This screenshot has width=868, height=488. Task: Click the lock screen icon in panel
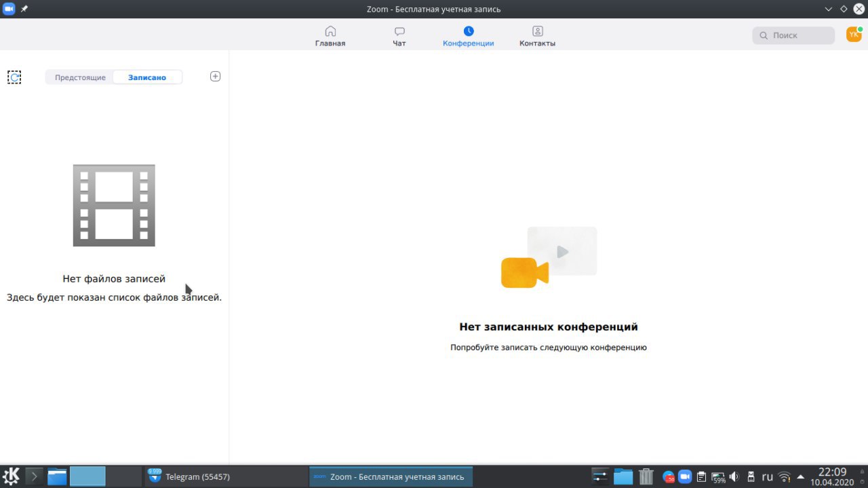862,471
